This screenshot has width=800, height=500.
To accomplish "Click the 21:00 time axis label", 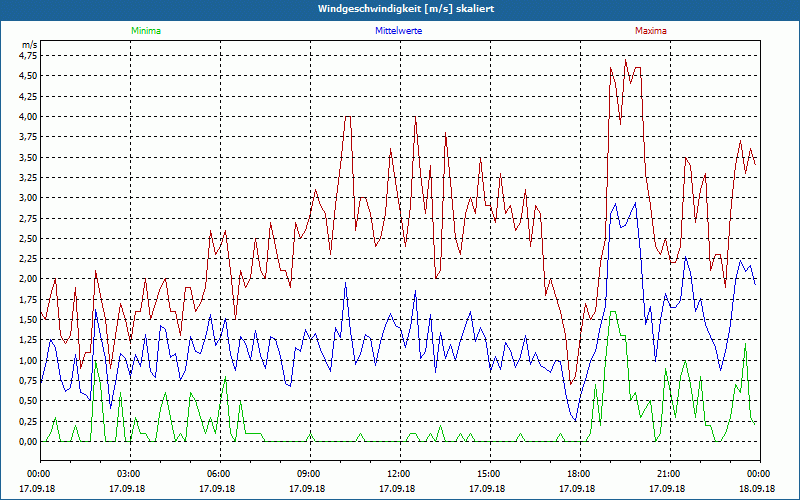I will 668,474.
